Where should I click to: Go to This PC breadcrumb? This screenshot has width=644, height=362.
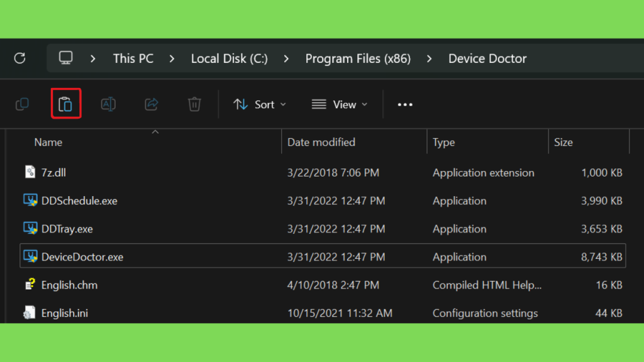pyautogui.click(x=133, y=58)
